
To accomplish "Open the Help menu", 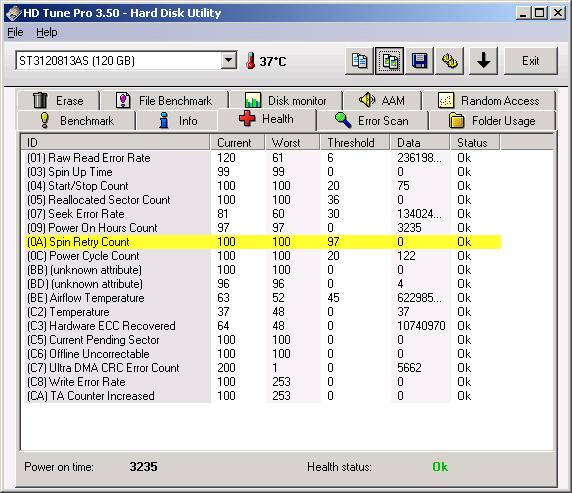I will coord(47,32).
